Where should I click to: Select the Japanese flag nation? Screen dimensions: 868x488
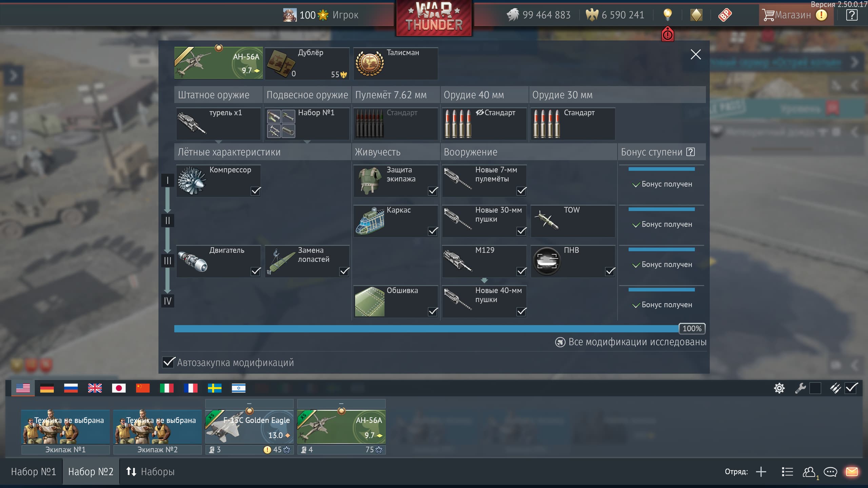119,388
